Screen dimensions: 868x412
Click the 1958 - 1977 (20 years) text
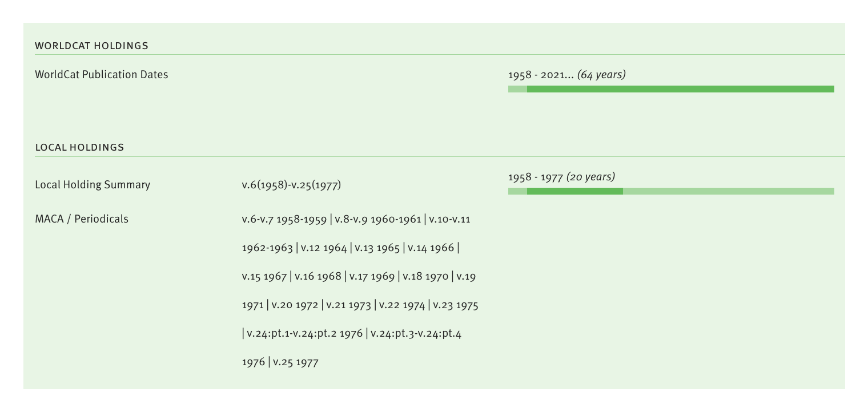pyautogui.click(x=561, y=177)
